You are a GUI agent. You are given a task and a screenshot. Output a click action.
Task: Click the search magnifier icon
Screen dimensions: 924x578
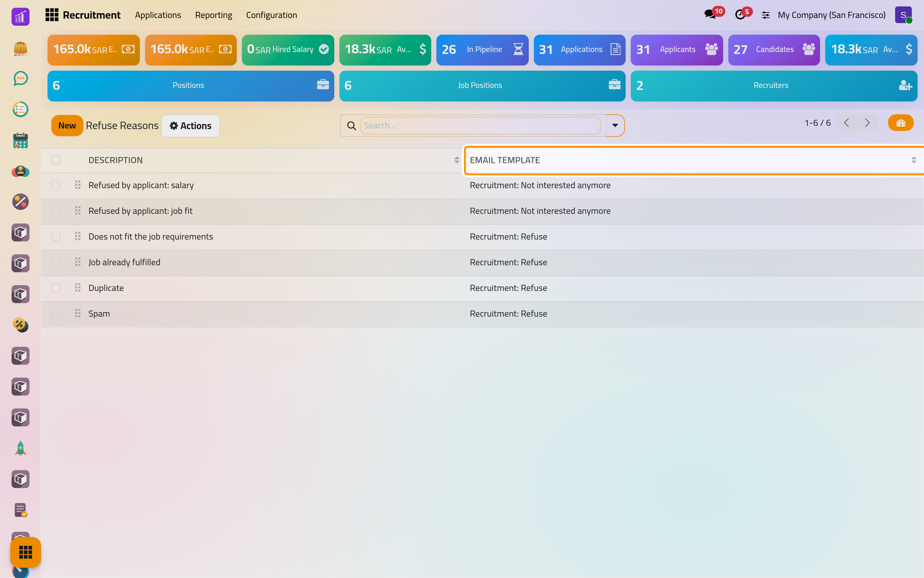click(351, 126)
